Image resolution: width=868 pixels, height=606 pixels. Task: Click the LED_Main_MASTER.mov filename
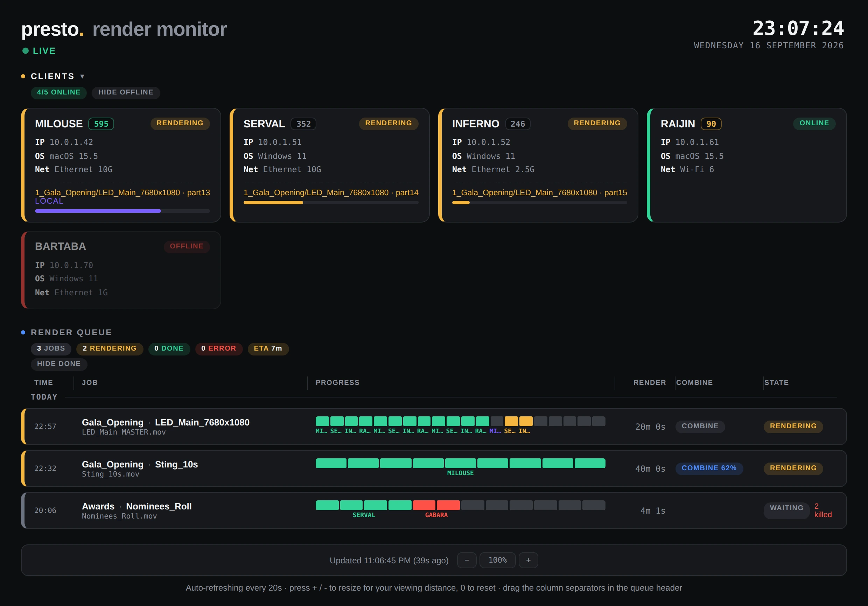tap(124, 432)
